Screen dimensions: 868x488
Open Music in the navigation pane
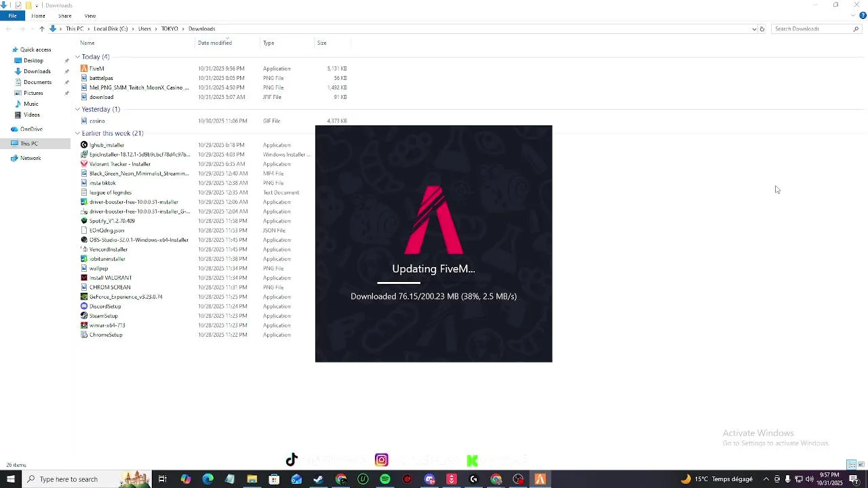31,104
